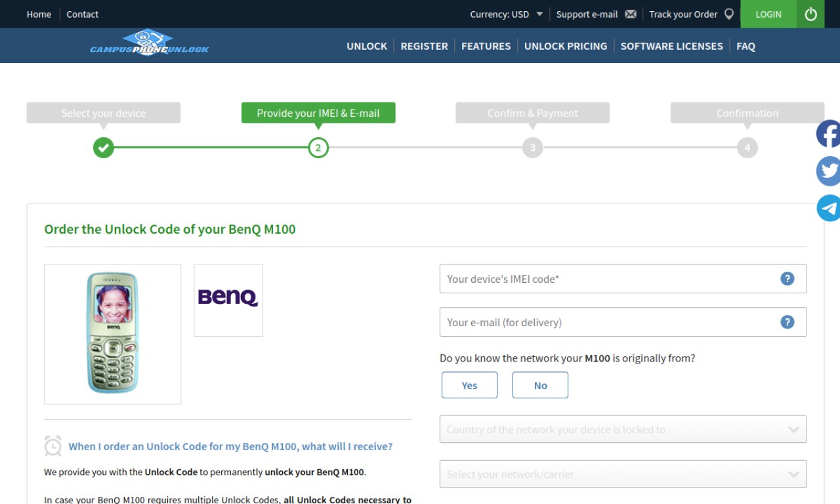Select the 'Confirm & Payment' step tab

tap(533, 113)
